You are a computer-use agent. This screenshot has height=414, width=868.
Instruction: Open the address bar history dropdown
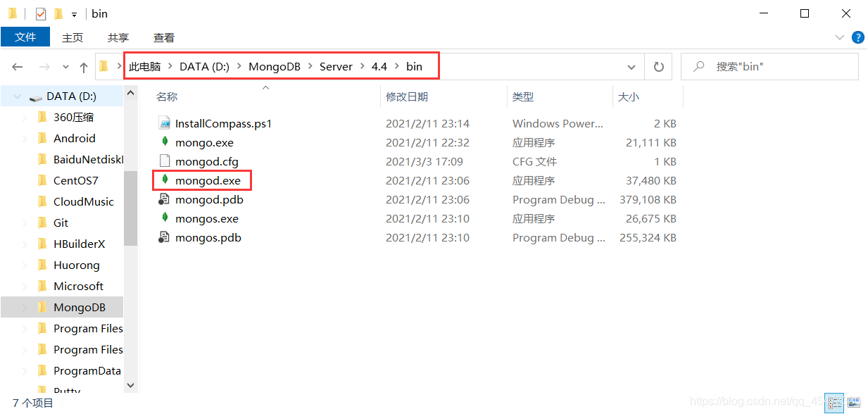[x=631, y=67]
